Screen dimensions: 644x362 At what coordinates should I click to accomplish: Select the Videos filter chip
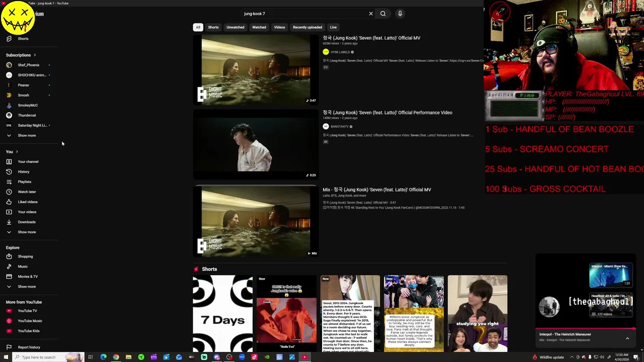(279, 27)
